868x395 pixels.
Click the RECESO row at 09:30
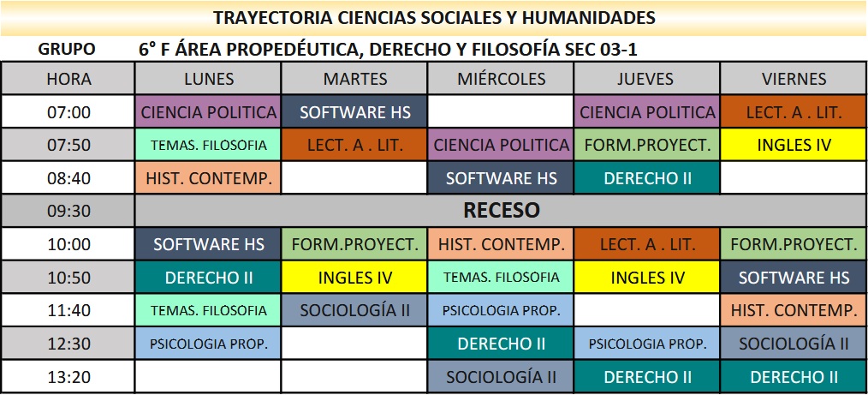(x=501, y=211)
